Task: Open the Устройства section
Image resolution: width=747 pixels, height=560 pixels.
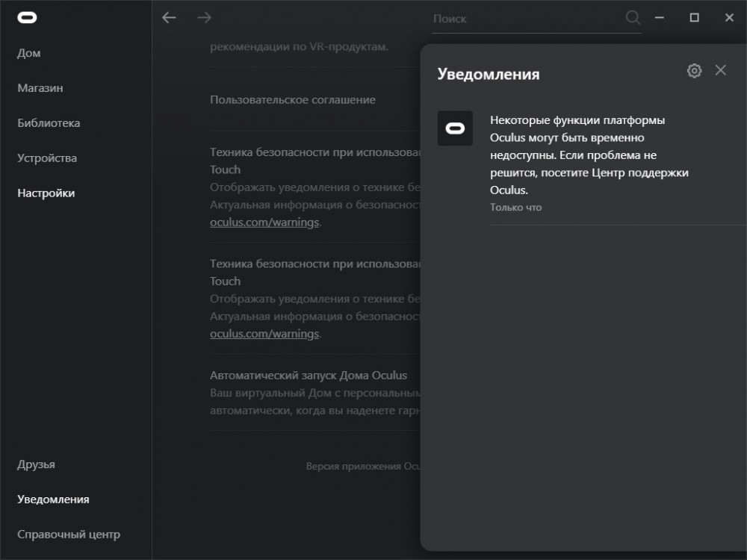Action: (x=46, y=158)
